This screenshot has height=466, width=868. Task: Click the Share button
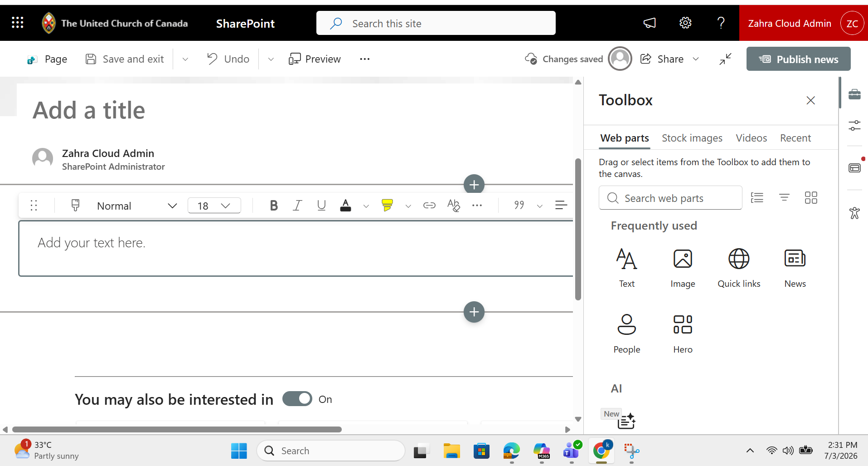click(x=662, y=59)
